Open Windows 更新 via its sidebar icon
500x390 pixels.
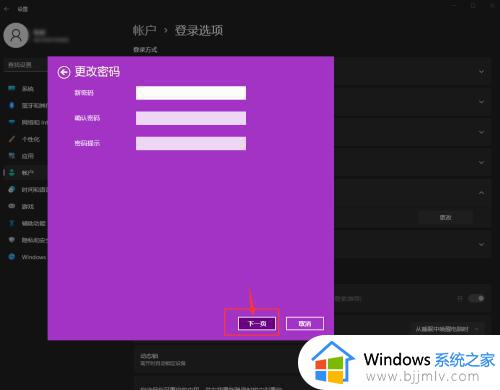coord(12,257)
